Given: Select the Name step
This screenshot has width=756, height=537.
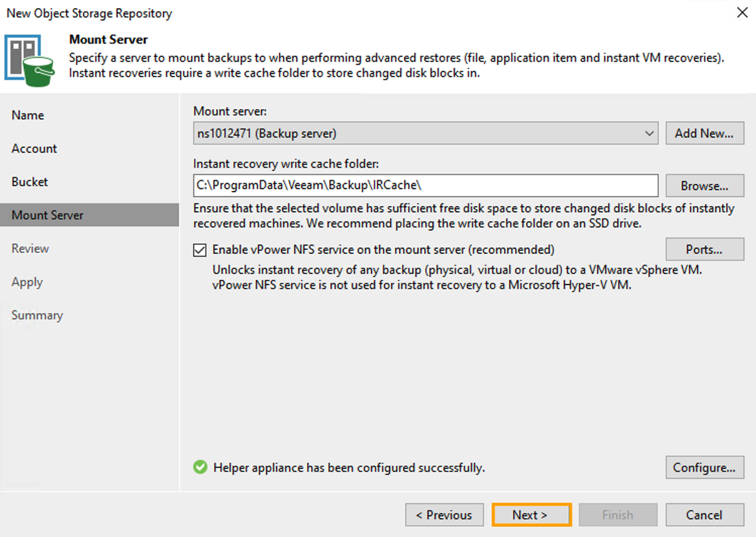Looking at the screenshot, I should (x=28, y=115).
